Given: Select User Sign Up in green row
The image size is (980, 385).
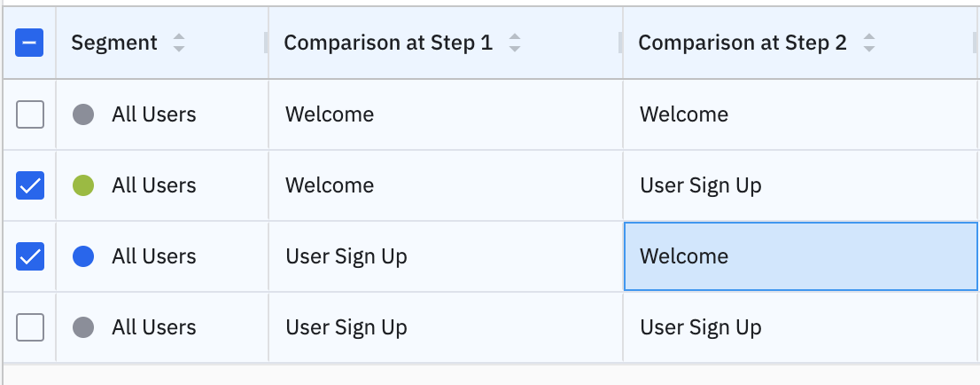Looking at the screenshot, I should tap(701, 185).
